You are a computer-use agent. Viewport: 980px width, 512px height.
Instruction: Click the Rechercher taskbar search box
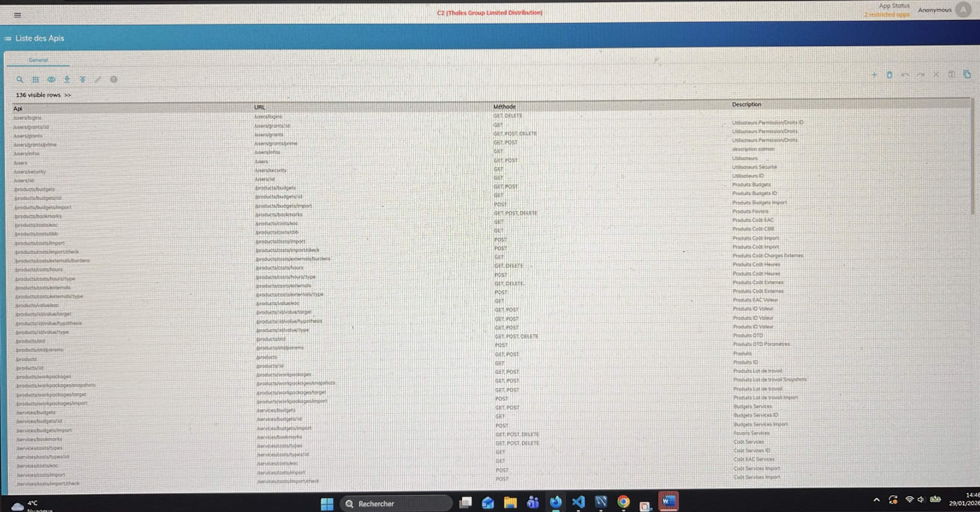click(396, 503)
